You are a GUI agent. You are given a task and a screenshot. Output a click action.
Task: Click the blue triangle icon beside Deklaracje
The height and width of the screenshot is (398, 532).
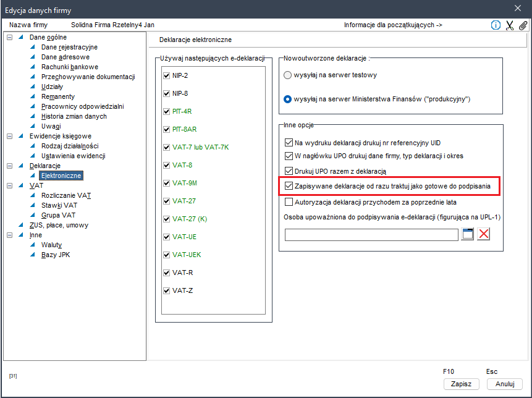pos(21,166)
